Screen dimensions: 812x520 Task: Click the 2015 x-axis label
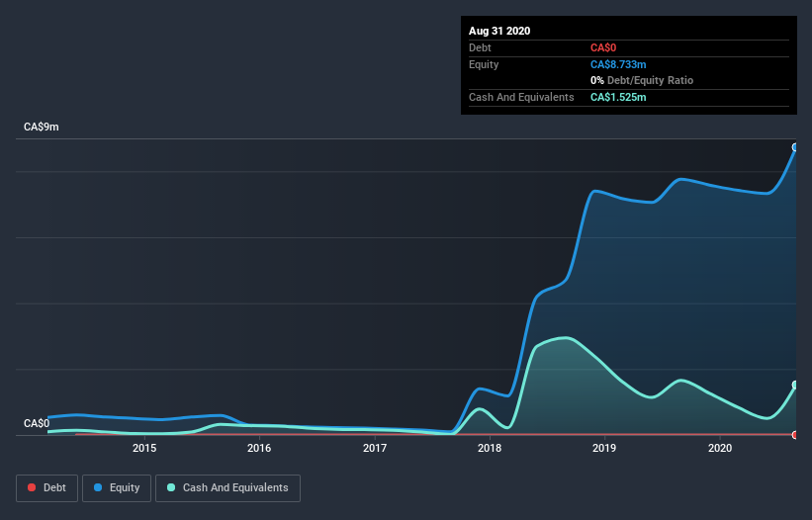click(x=144, y=448)
